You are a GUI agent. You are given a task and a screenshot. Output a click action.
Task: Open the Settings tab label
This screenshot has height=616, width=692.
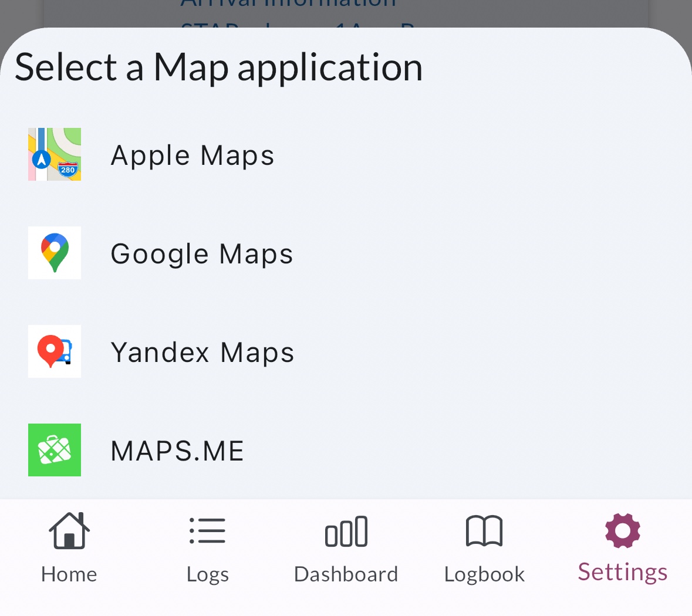click(x=622, y=572)
